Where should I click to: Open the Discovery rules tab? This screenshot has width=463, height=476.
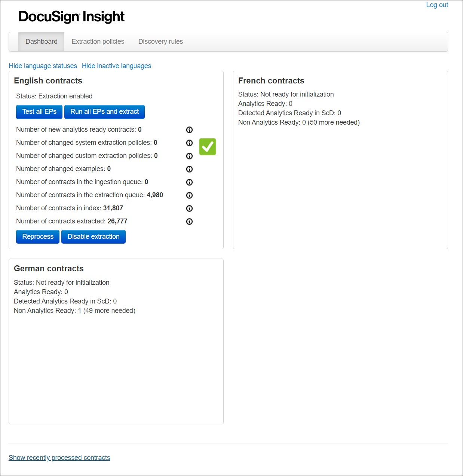[x=160, y=42]
